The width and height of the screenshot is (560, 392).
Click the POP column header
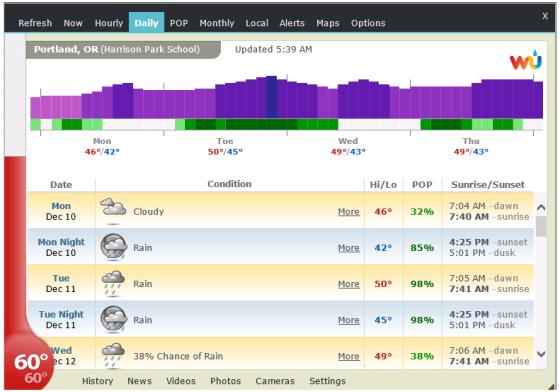tap(422, 185)
